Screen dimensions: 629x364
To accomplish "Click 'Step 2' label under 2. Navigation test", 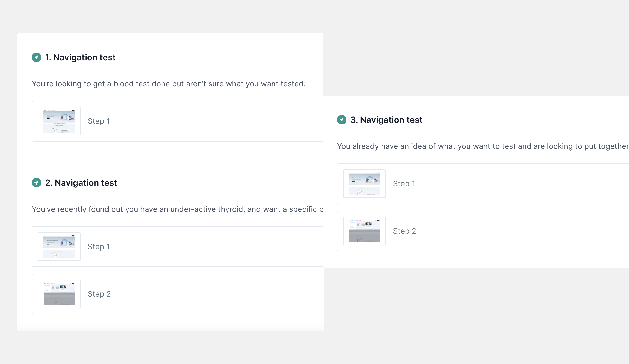I will [x=99, y=294].
